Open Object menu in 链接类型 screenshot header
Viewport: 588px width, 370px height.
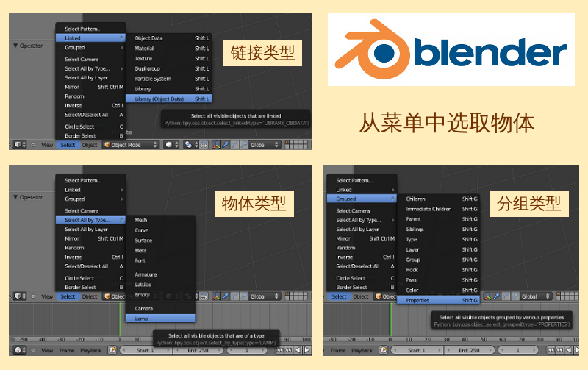click(90, 145)
